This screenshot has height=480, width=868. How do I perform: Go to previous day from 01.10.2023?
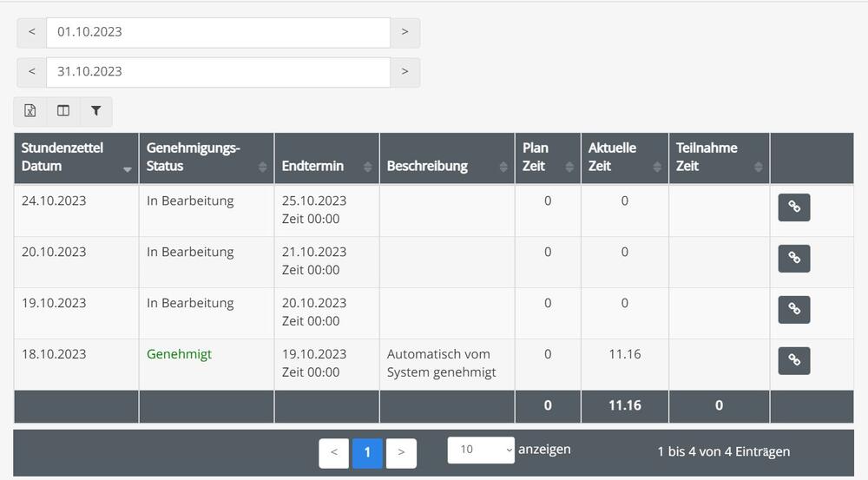[x=31, y=32]
